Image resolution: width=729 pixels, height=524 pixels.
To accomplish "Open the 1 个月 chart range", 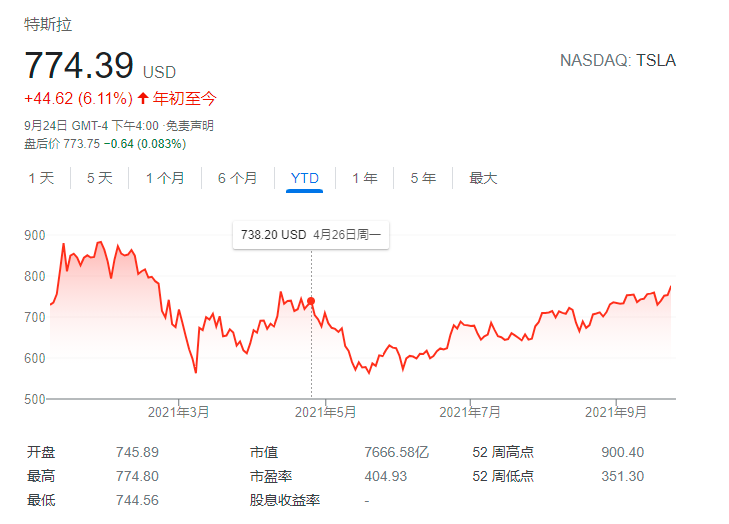I will tap(165, 178).
